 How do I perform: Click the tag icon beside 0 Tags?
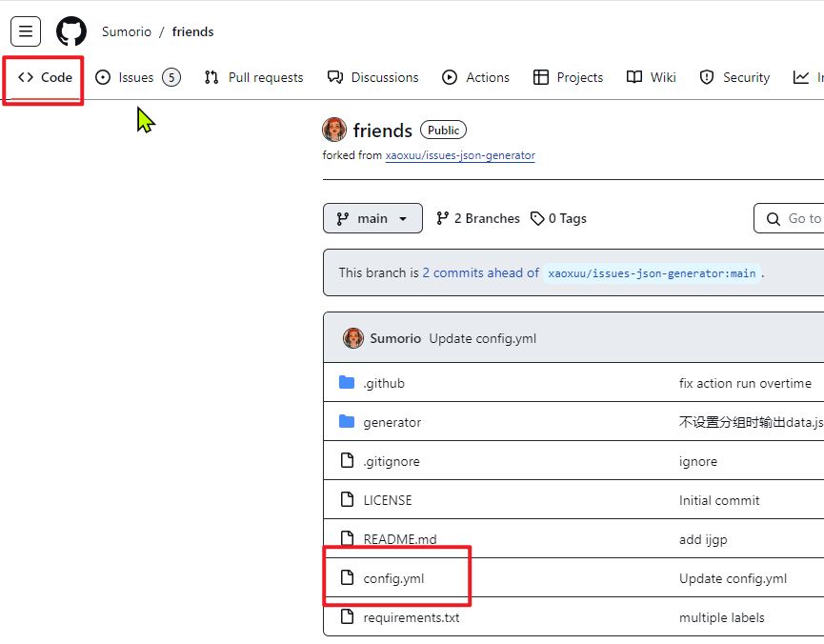537,218
